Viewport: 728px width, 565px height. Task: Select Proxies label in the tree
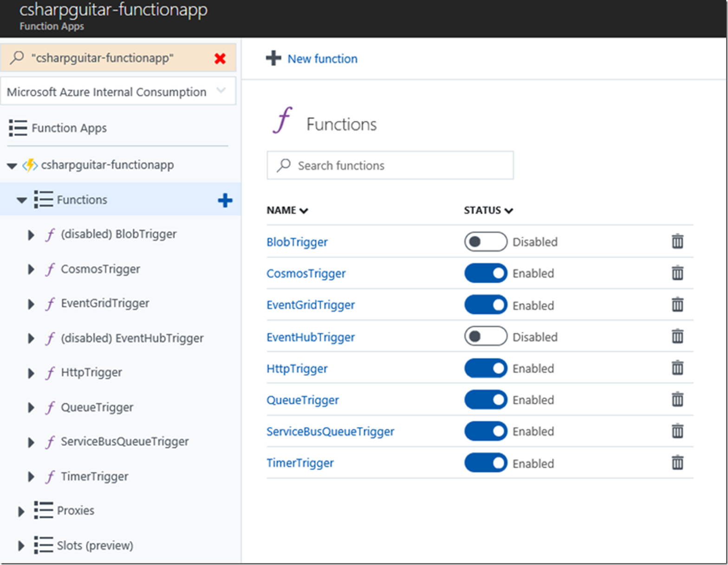75,510
